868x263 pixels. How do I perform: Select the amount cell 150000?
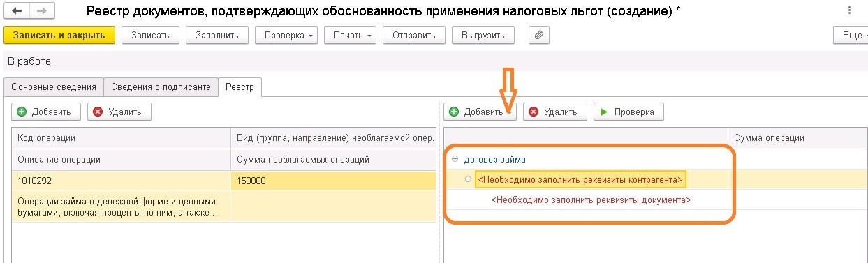(x=333, y=181)
